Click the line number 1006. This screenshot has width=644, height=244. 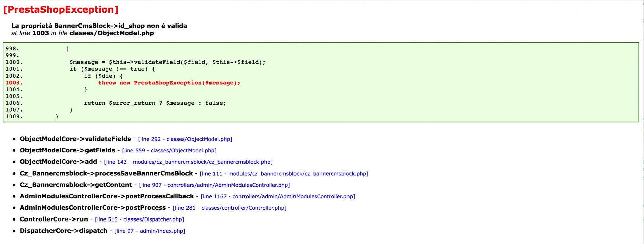pyautogui.click(x=14, y=103)
